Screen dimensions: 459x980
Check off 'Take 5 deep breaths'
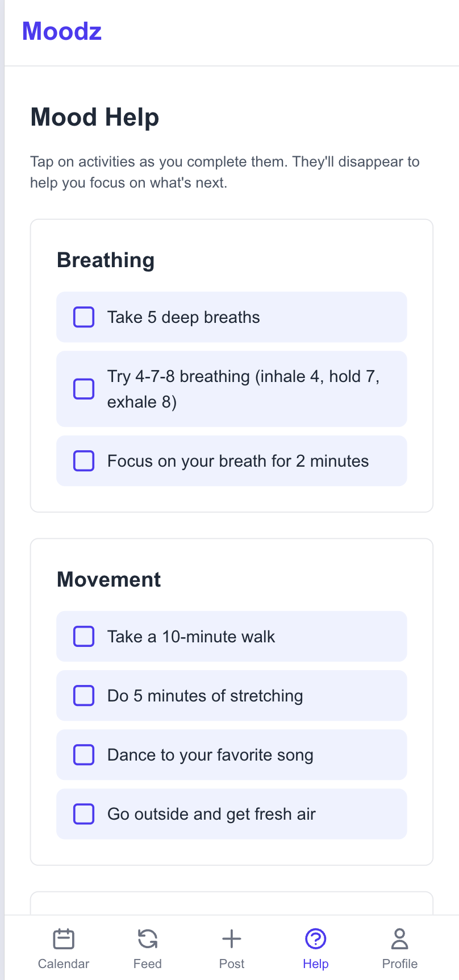click(84, 317)
